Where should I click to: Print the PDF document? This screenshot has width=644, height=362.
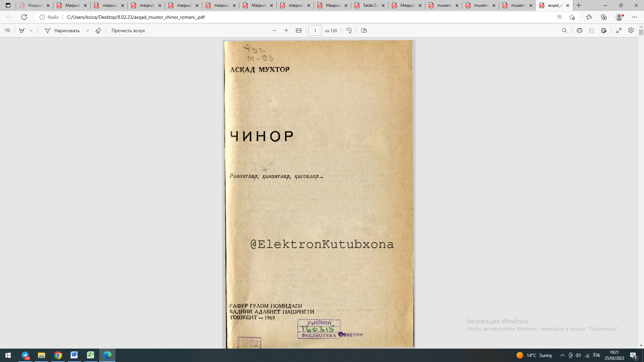pos(579,31)
